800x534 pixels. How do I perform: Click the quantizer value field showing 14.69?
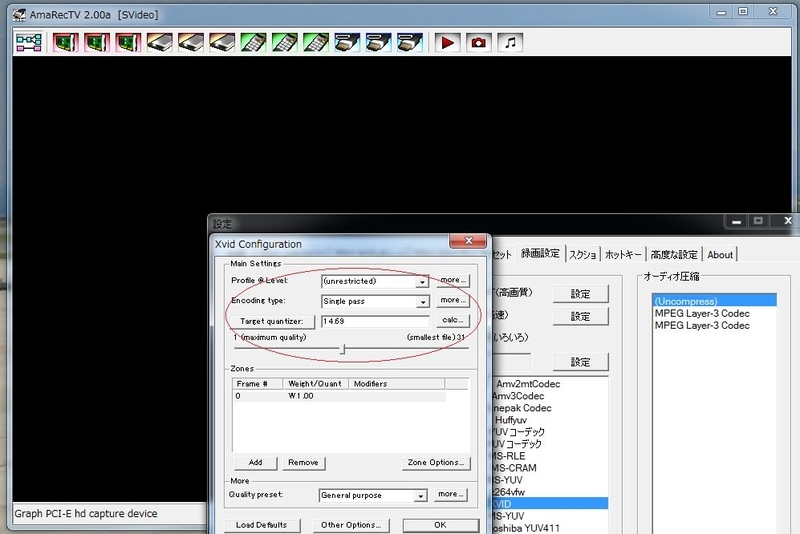coord(375,321)
